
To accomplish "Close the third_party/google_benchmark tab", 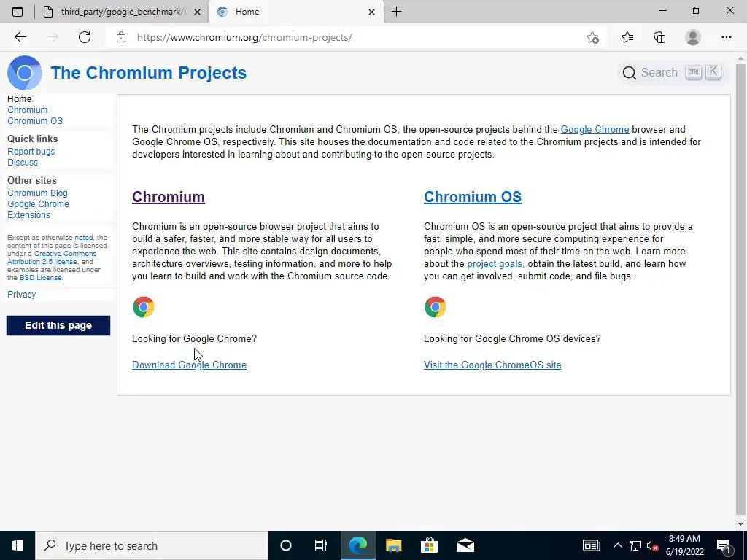I will (x=197, y=12).
